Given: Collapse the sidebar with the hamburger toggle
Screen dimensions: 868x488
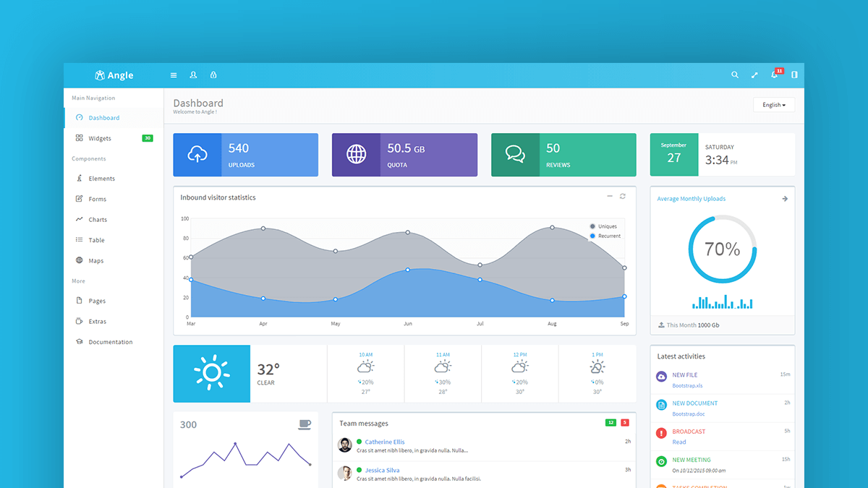Looking at the screenshot, I should coord(173,74).
